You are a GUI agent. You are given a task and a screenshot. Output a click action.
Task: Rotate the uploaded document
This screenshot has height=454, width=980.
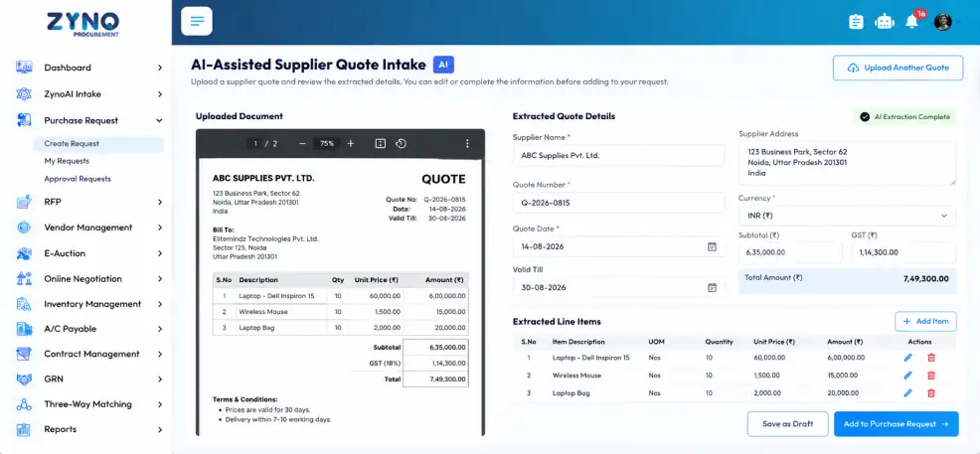(x=401, y=144)
